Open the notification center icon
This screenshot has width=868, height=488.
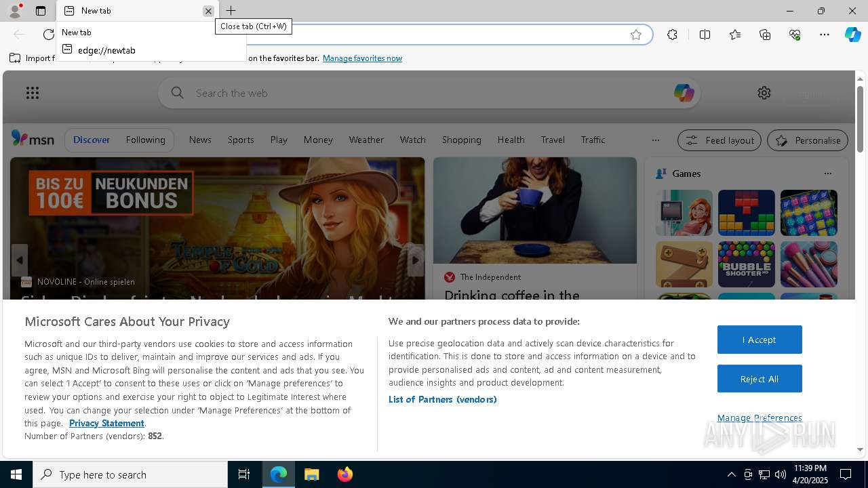click(x=846, y=474)
